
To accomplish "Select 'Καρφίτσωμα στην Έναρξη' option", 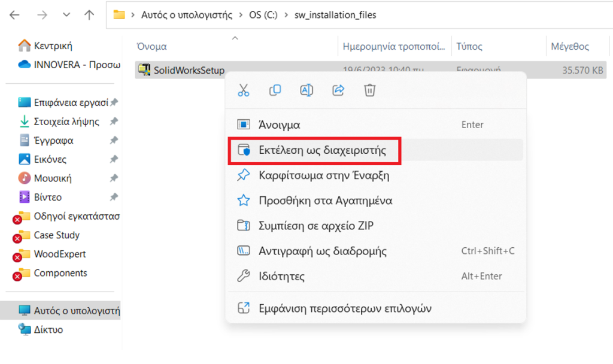I will [324, 175].
